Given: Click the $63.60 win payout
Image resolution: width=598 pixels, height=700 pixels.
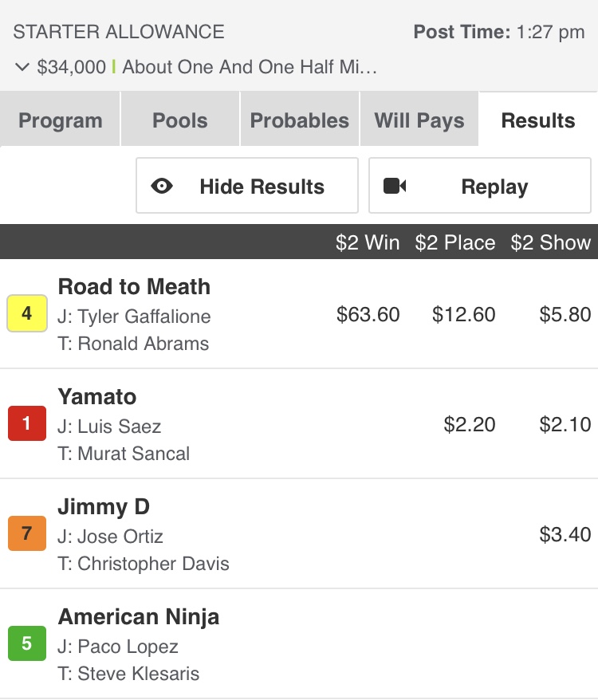Looking at the screenshot, I should (x=368, y=315).
